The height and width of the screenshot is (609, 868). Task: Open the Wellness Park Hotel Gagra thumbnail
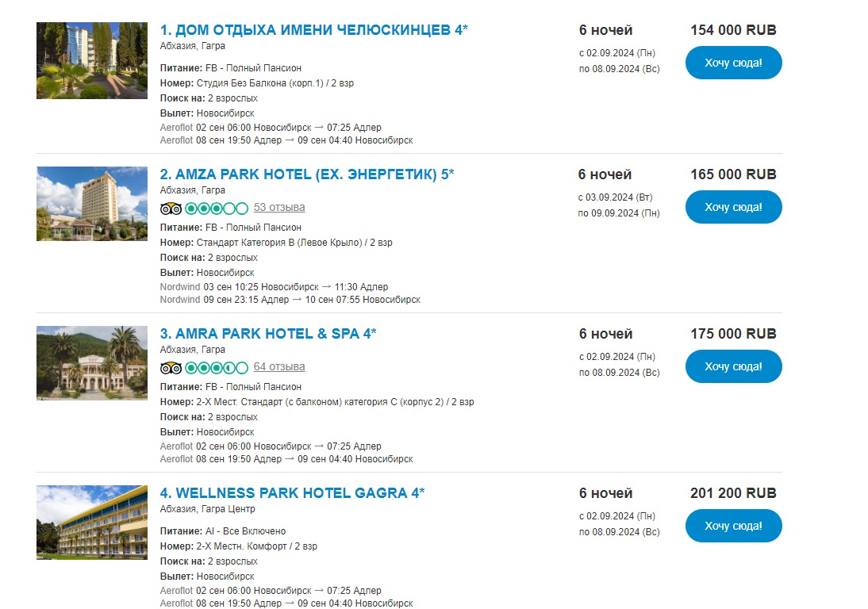pyautogui.click(x=92, y=523)
